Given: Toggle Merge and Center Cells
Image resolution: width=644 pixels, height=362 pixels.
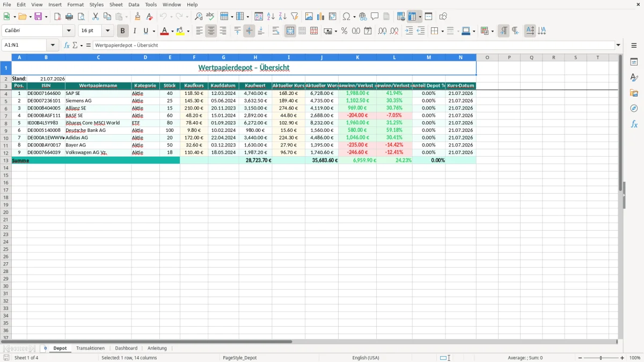Looking at the screenshot, I should pyautogui.click(x=290, y=31).
